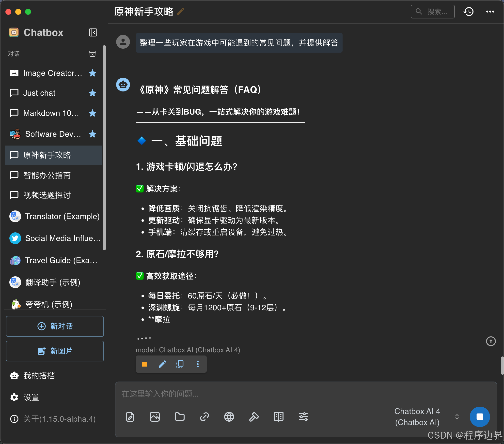Viewport: 504px width, 444px height.
Task: Open the Chatbox AI 4 model selector
Action: tap(426, 417)
